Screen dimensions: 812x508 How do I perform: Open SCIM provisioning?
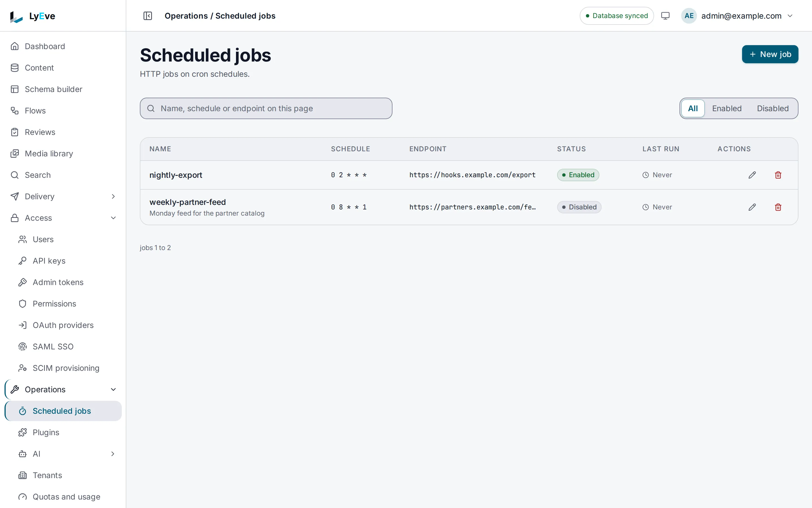point(63,368)
